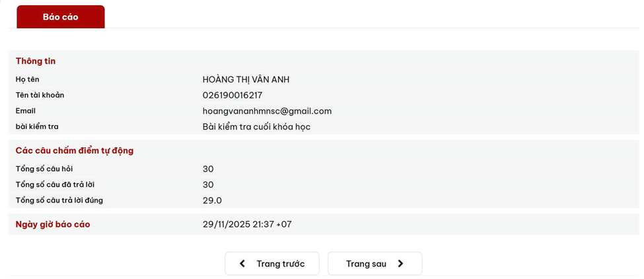The width and height of the screenshot is (644, 279).
Task: Click the left chevron icon for previous page
Action: (x=242, y=264)
